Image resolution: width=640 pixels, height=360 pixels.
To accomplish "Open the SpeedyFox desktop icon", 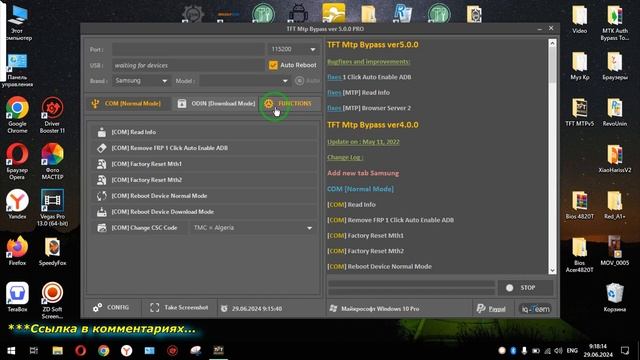I will (x=52, y=251).
